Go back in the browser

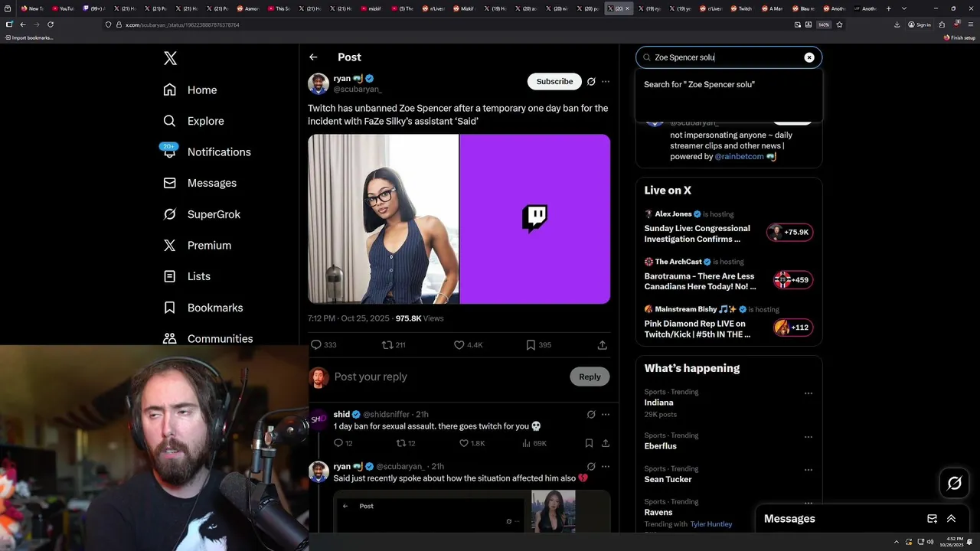22,24
